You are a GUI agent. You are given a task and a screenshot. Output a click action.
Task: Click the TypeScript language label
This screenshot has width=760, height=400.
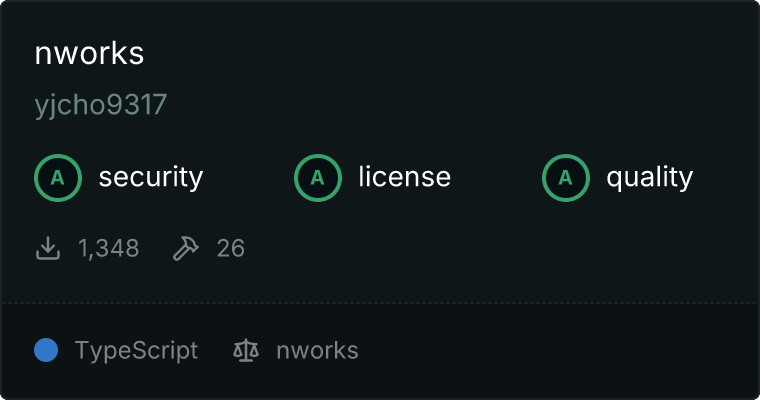coord(136,351)
